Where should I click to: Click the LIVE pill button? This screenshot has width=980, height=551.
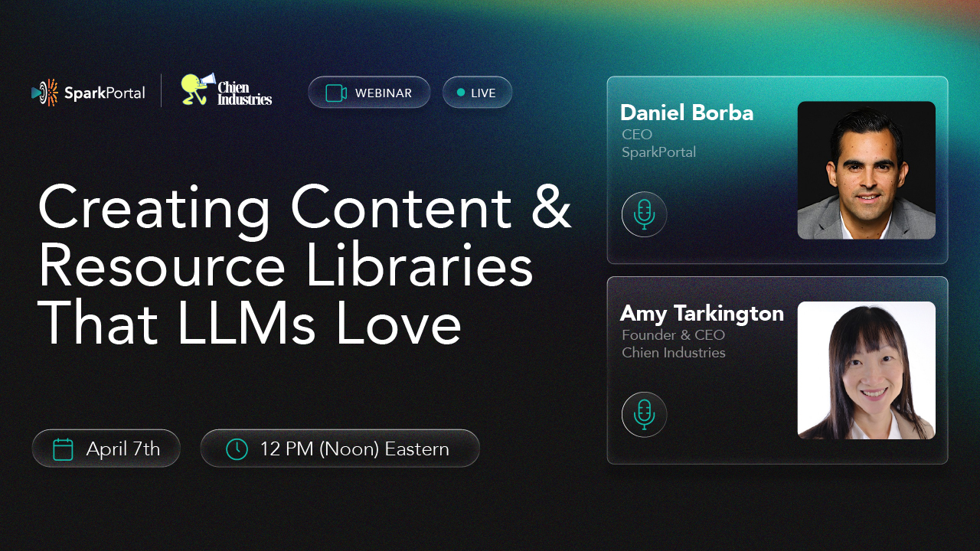point(477,93)
